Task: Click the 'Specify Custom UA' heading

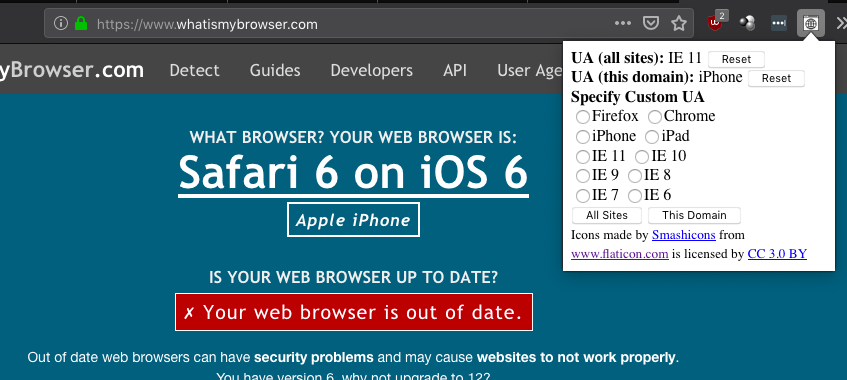Action: click(637, 97)
